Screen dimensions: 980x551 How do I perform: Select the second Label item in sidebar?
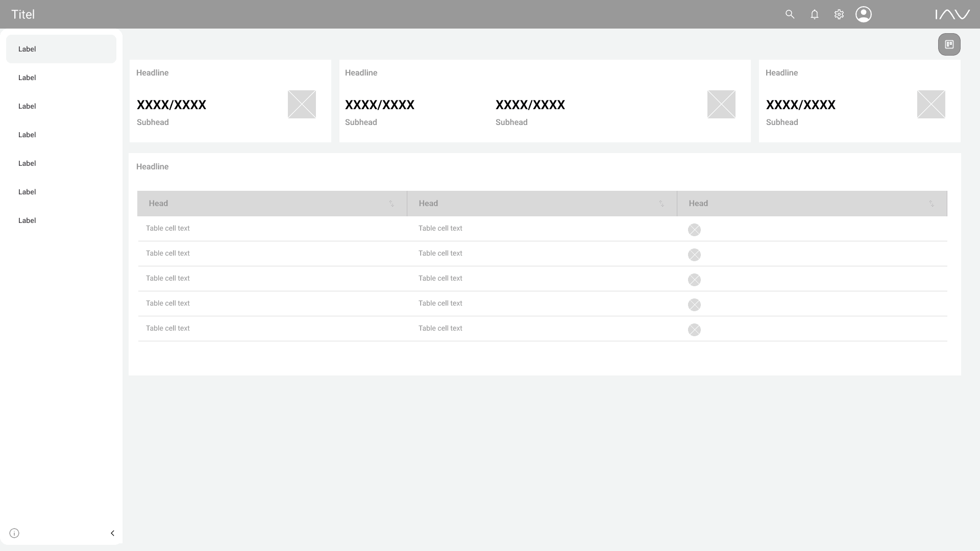(61, 78)
